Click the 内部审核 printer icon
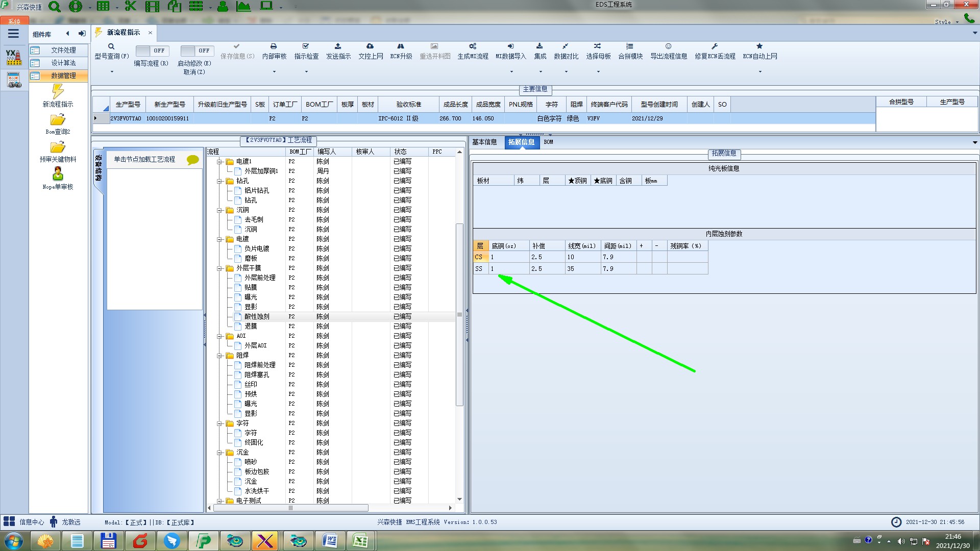The height and width of the screenshot is (551, 980). (x=274, y=46)
